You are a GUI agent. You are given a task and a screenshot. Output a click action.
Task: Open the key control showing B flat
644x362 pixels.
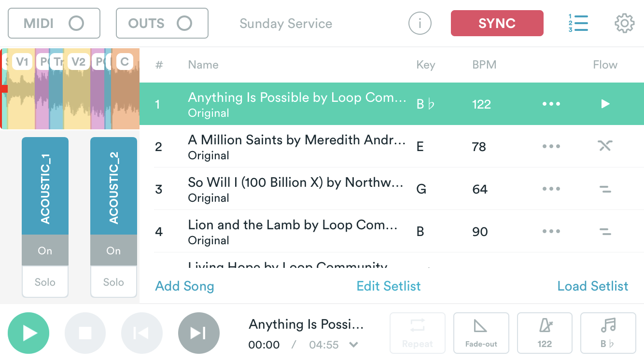click(x=608, y=333)
